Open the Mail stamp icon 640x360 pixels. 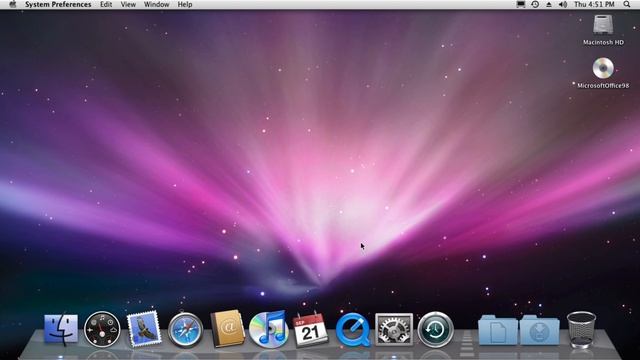144,329
